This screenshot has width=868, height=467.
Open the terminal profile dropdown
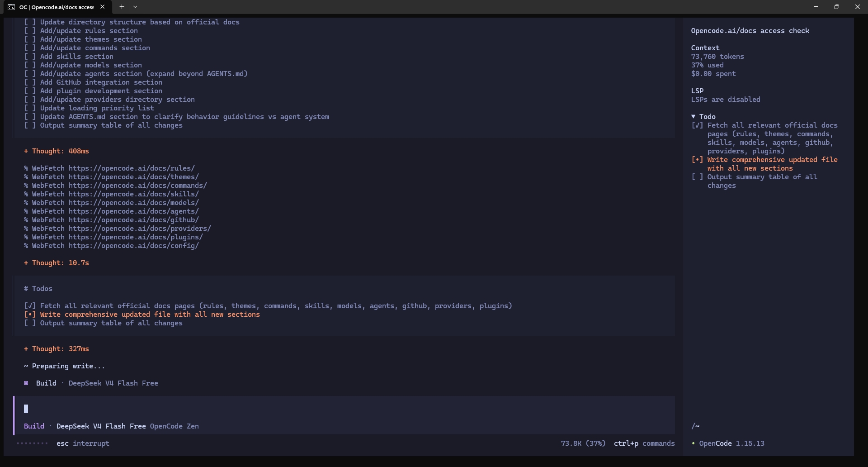[x=135, y=7]
